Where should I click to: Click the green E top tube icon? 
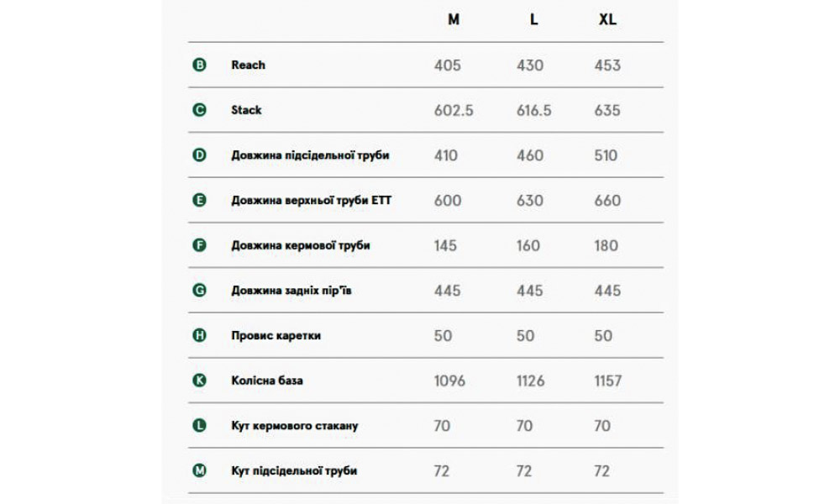199,200
